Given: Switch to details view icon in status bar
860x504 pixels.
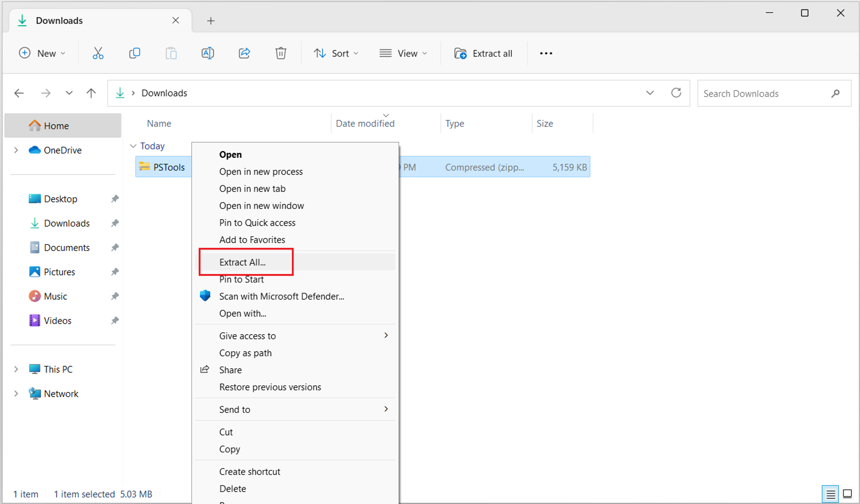Looking at the screenshot, I should pyautogui.click(x=831, y=494).
